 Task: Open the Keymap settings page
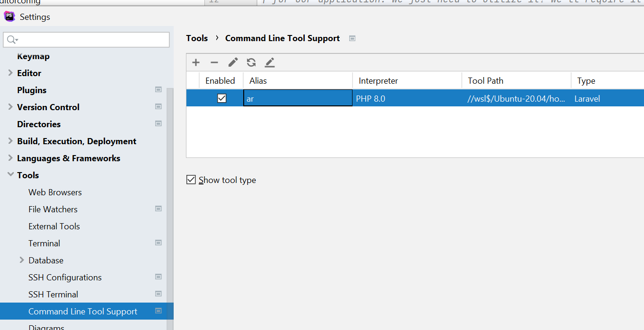click(x=33, y=56)
